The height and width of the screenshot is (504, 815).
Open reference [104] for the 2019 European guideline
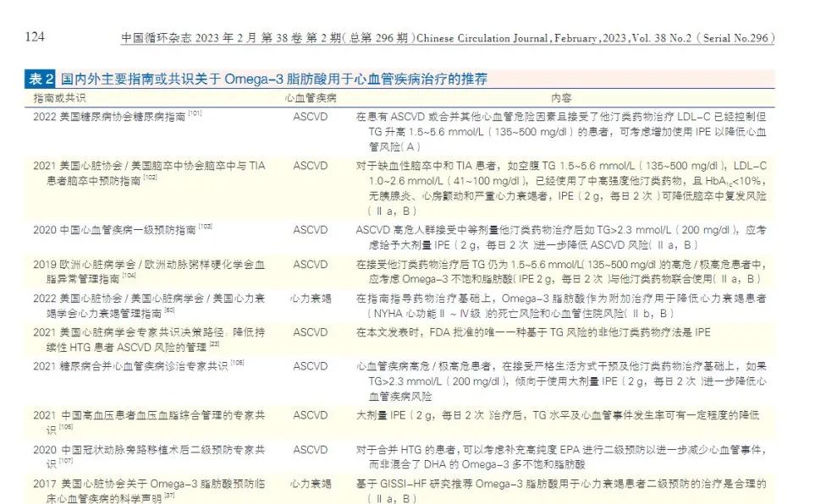tap(129, 276)
